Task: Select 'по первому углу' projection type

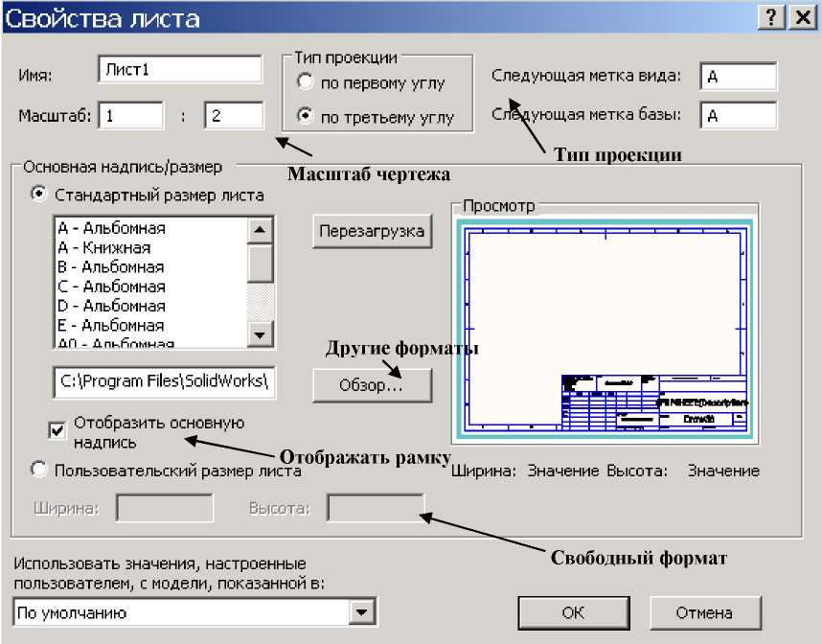Action: (x=305, y=83)
